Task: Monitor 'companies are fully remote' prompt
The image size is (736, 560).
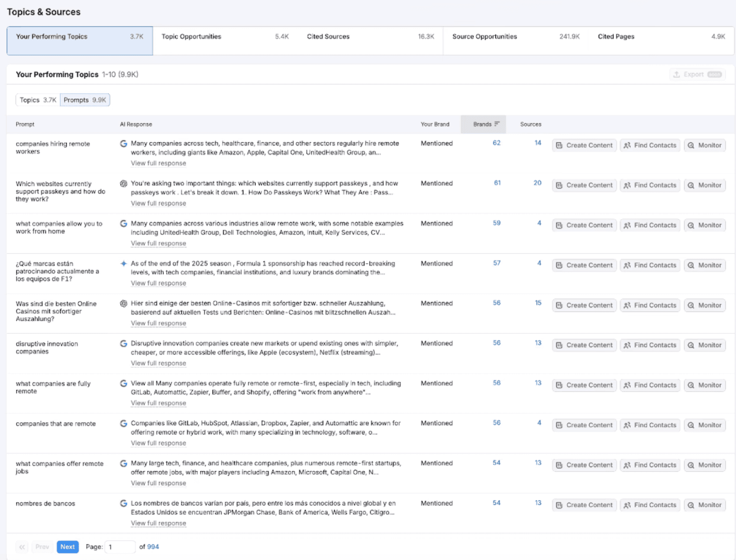Action: coord(705,385)
